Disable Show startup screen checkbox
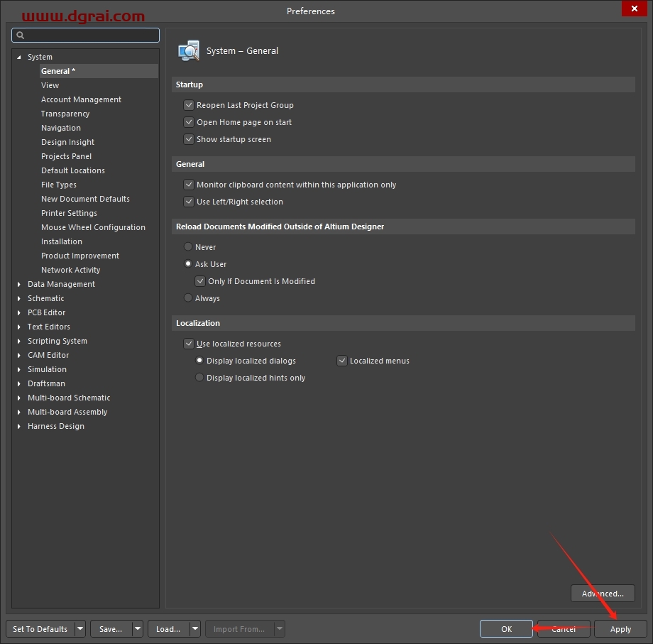 189,139
